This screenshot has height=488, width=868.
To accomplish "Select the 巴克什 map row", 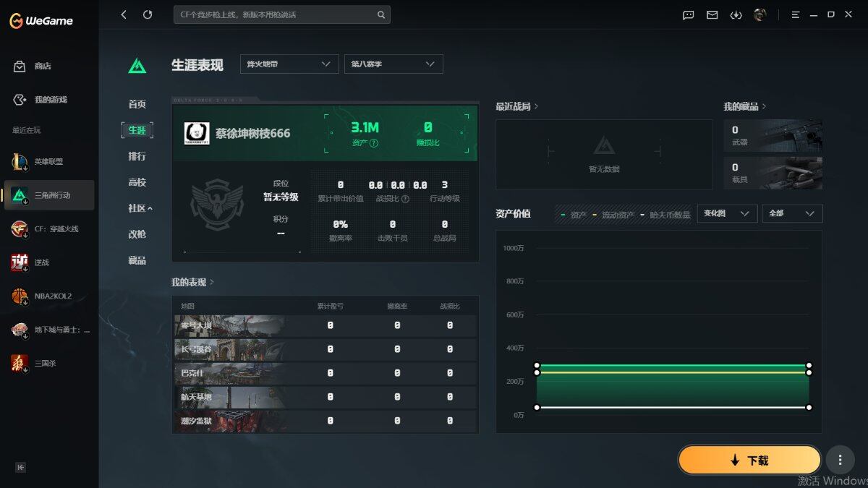I will pos(325,373).
